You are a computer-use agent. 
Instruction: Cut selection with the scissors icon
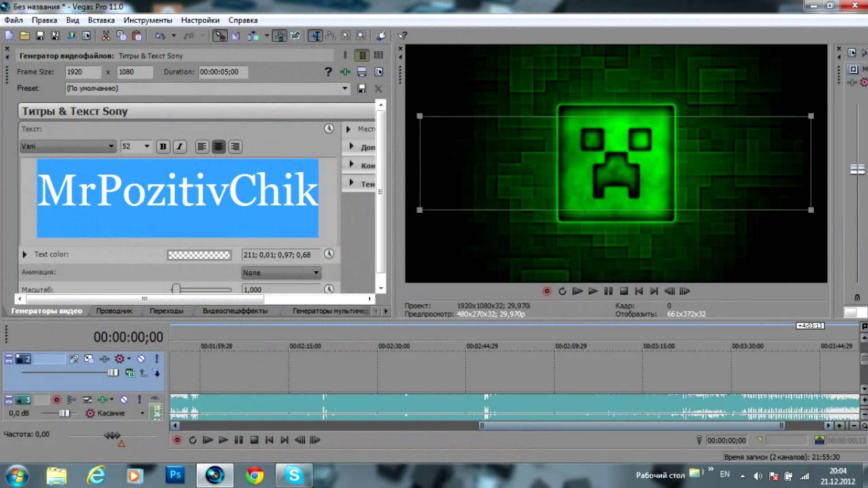point(106,35)
